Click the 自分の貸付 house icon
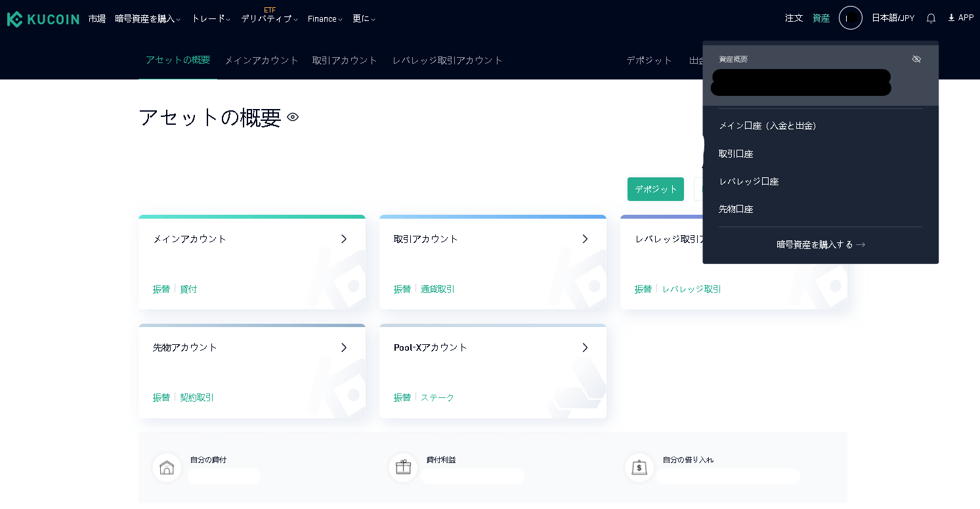Screen dimensions: 980x509 [x=167, y=468]
